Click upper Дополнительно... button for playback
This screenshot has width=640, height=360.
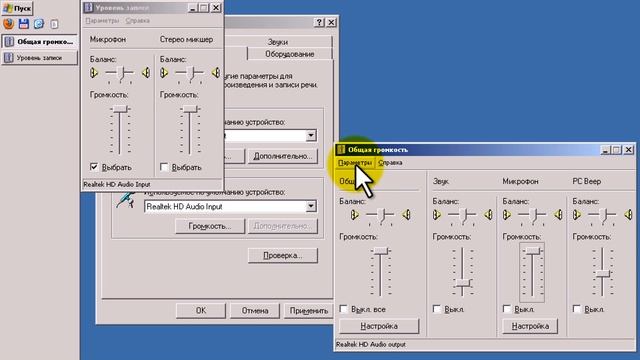click(283, 156)
